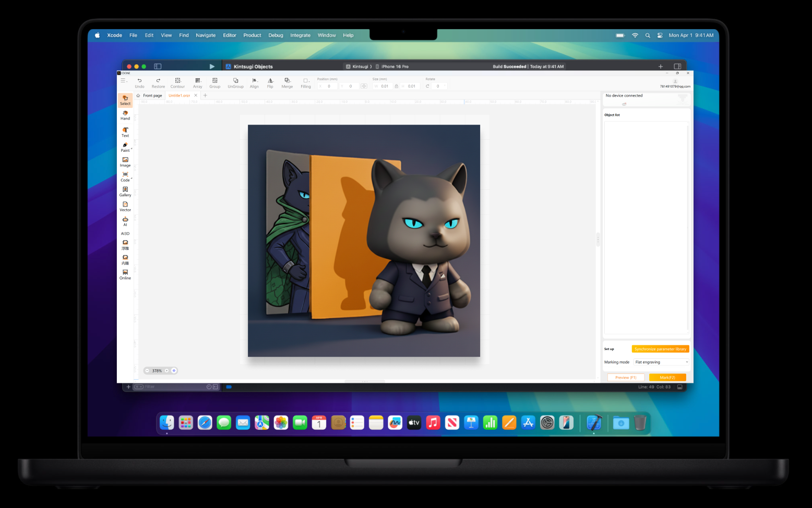
Task: Open the Marking mode dropdown
Action: [x=662, y=362]
